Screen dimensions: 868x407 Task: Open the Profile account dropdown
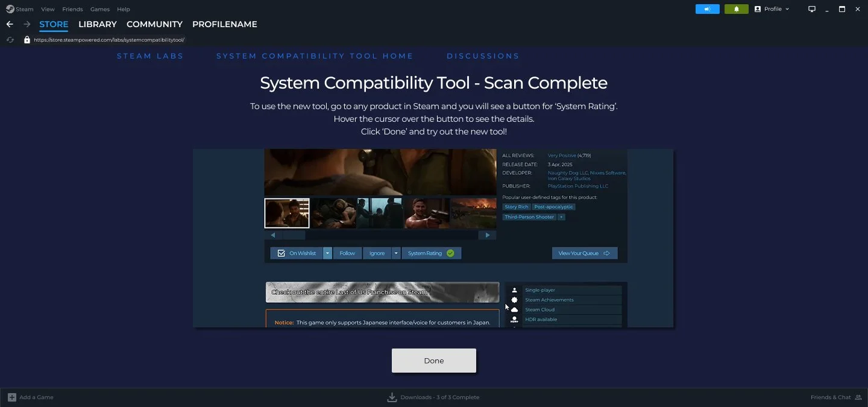pyautogui.click(x=772, y=9)
